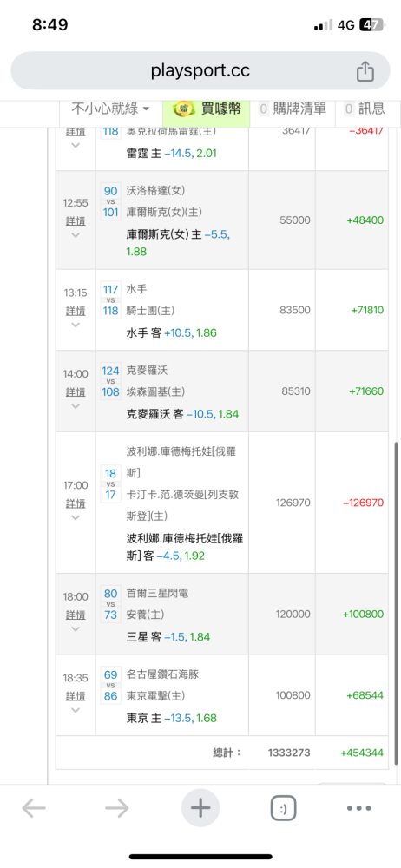The width and height of the screenshot is (401, 868).
Task: Open a new tab with the plus button
Action: [200, 808]
